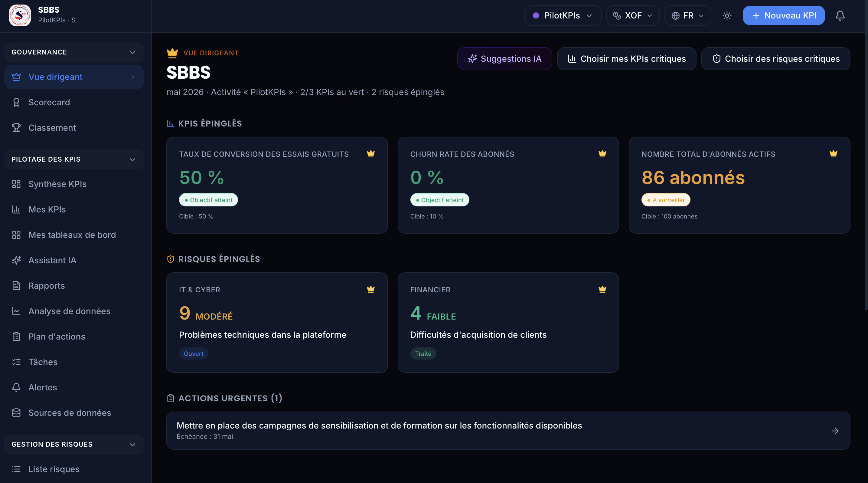The height and width of the screenshot is (483, 868).
Task: Click the À surveiller badge
Action: [x=666, y=200]
